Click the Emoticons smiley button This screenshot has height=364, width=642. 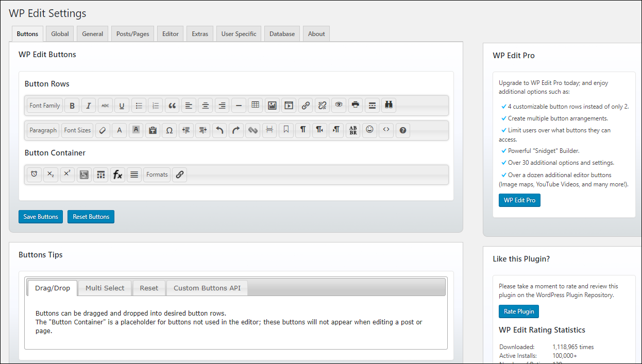coord(369,130)
